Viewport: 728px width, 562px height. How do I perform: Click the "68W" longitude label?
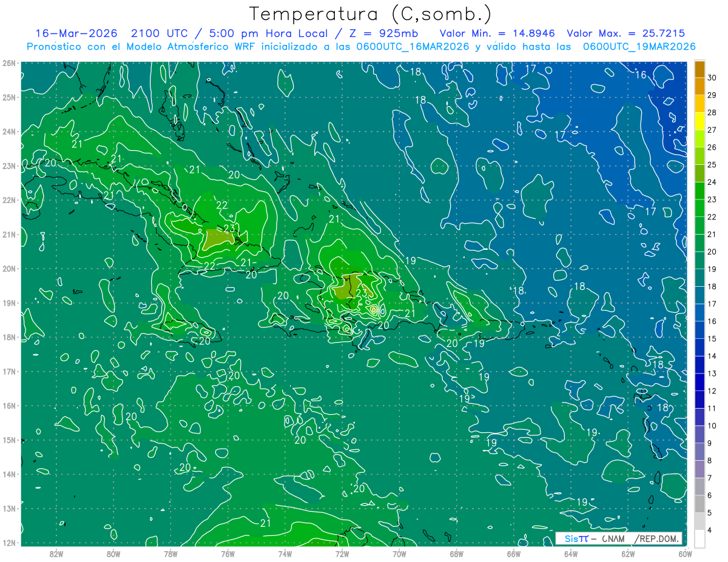tap(456, 554)
